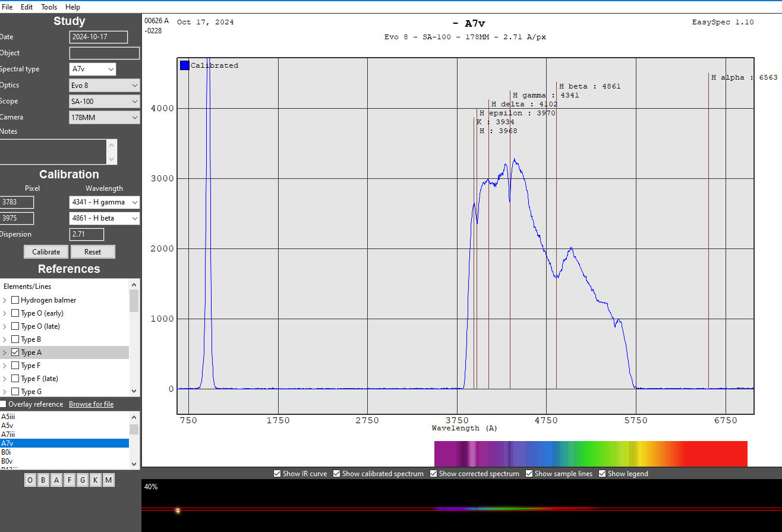Screen dimensions: 782x532
Task: Select spectral class K button
Action: (x=96, y=480)
